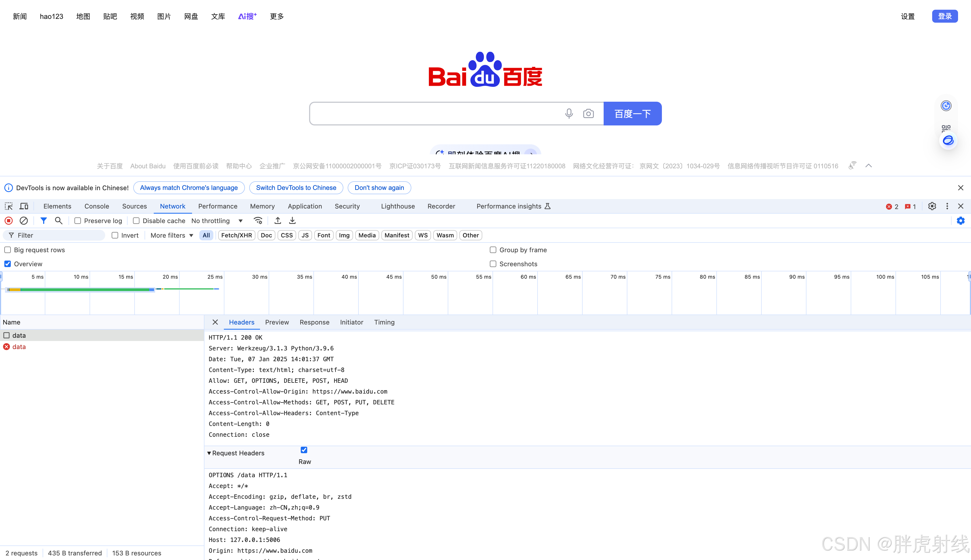Export HAR file download icon
971x560 pixels.
click(x=292, y=221)
